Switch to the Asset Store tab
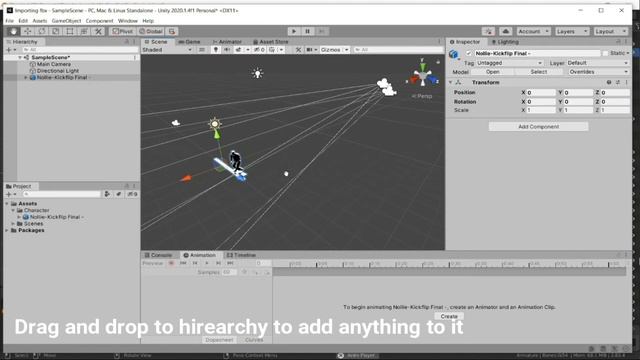 [270, 42]
